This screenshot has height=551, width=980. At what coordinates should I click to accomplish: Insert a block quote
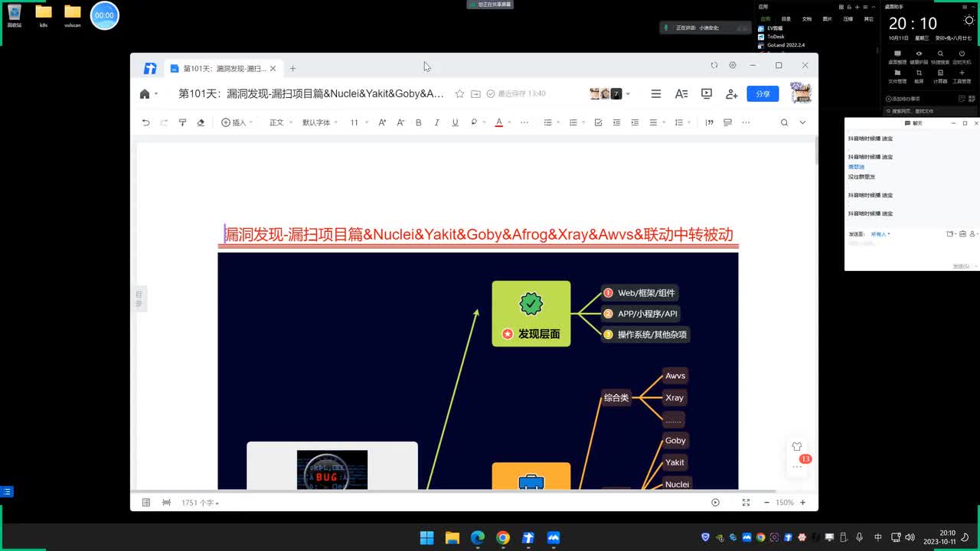(709, 122)
